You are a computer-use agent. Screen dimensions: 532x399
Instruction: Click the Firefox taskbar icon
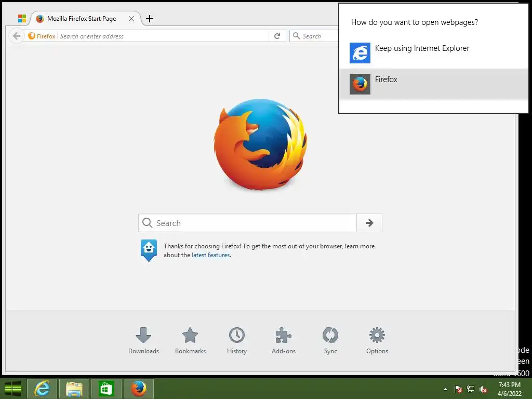point(138,389)
